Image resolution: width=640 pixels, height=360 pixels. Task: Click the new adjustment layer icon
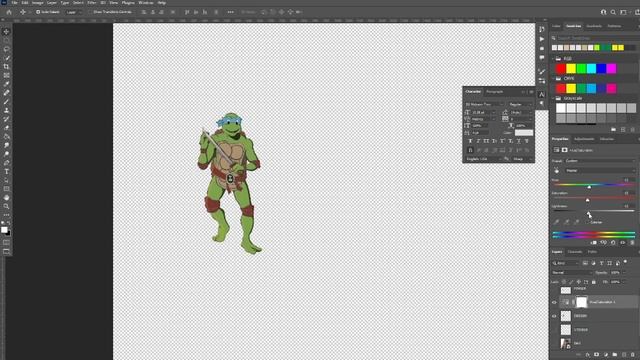pyautogui.click(x=606, y=355)
